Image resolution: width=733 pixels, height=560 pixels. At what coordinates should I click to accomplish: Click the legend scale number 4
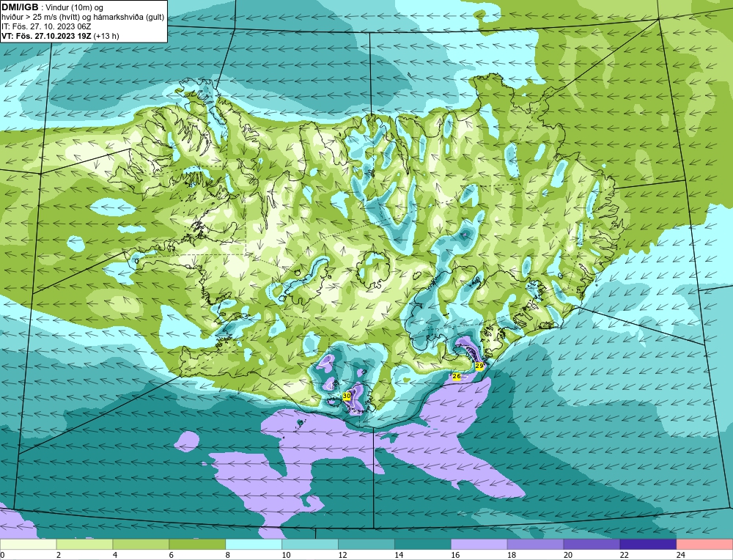tap(115, 555)
